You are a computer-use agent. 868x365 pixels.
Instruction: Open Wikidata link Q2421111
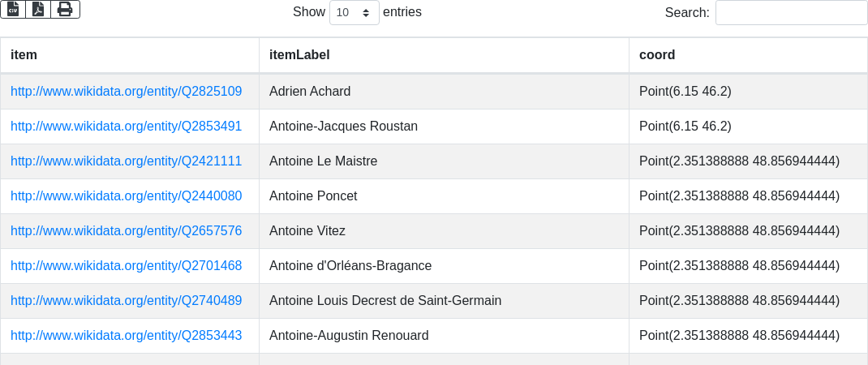pos(126,161)
